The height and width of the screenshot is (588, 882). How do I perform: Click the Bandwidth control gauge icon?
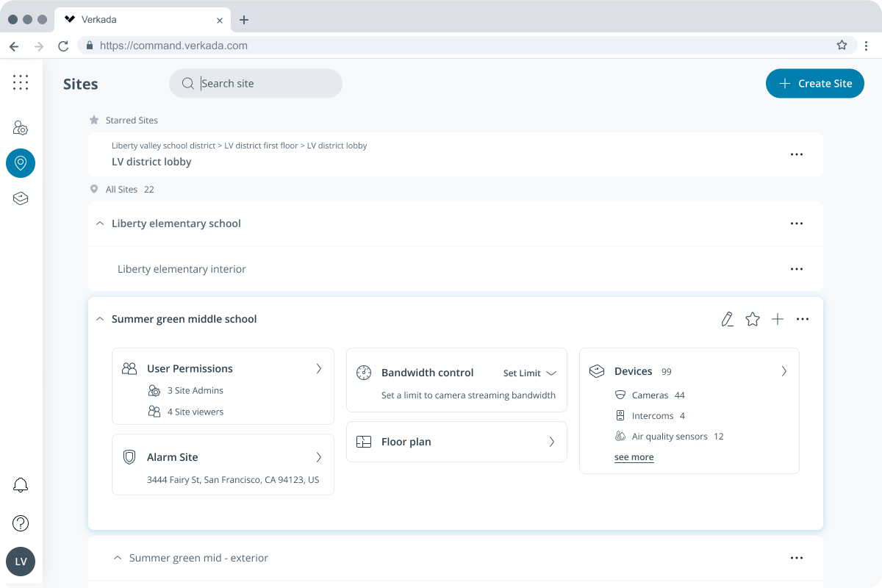(x=364, y=373)
